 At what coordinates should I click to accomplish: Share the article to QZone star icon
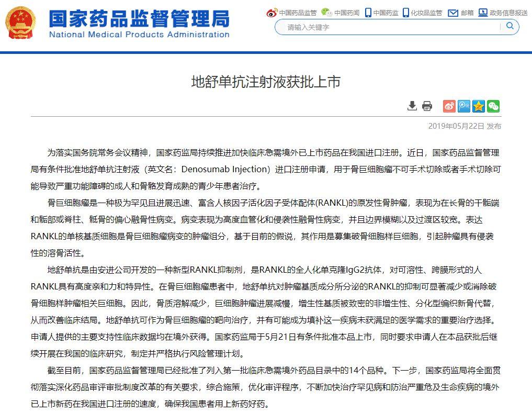pos(479,106)
